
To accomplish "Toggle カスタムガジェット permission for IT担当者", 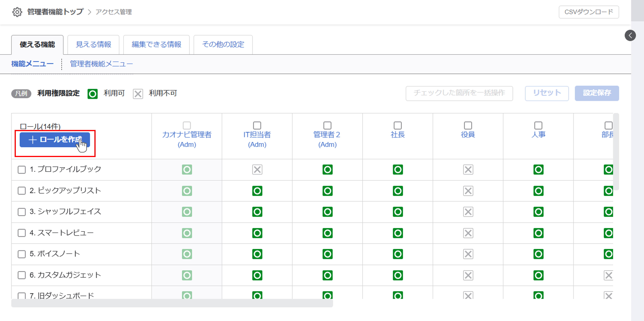I will pos(257,275).
